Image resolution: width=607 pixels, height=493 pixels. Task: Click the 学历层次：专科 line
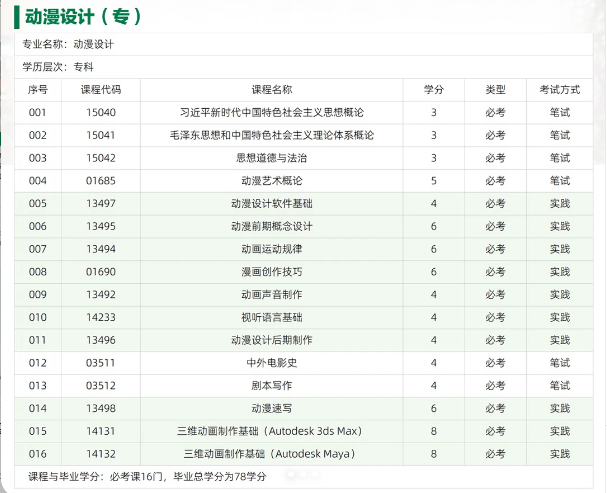[58, 67]
